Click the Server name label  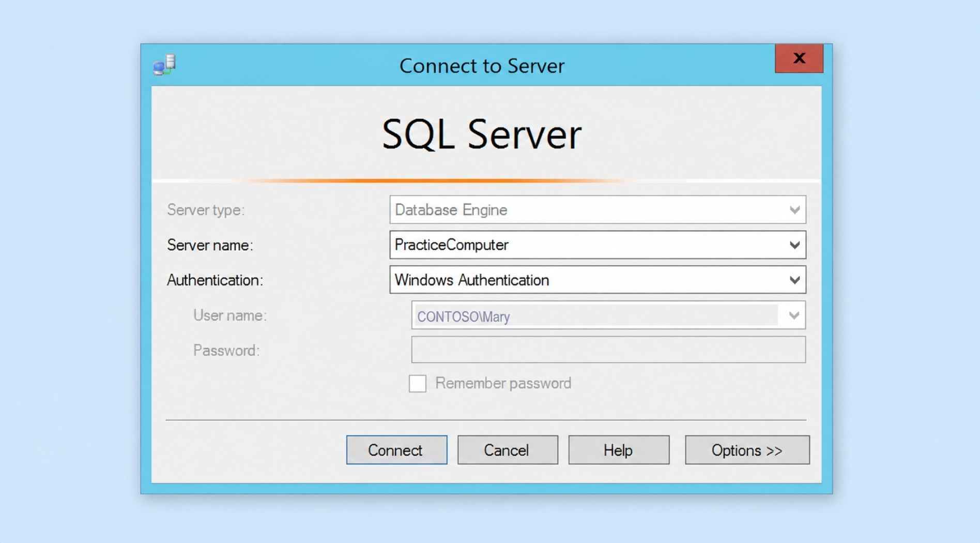[x=210, y=245]
